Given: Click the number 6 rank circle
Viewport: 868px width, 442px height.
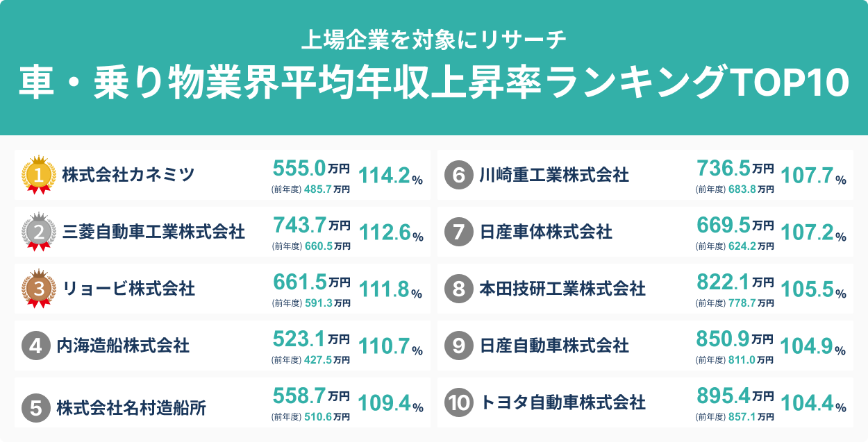Looking at the screenshot, I should click(458, 175).
